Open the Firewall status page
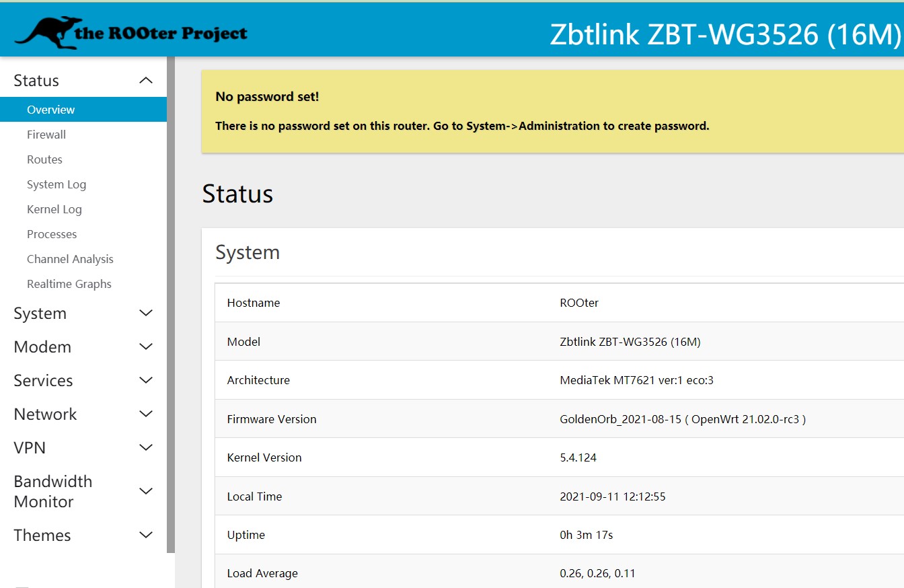 click(46, 135)
